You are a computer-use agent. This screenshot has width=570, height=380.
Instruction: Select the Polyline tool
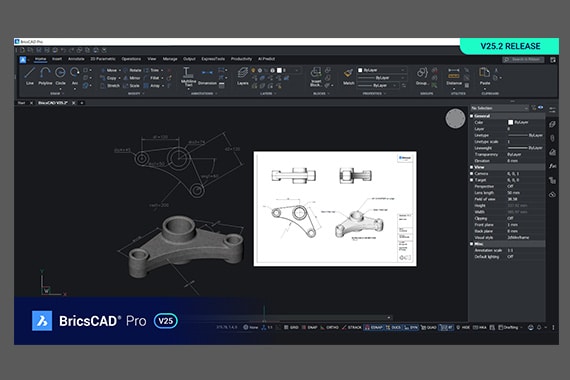point(45,76)
